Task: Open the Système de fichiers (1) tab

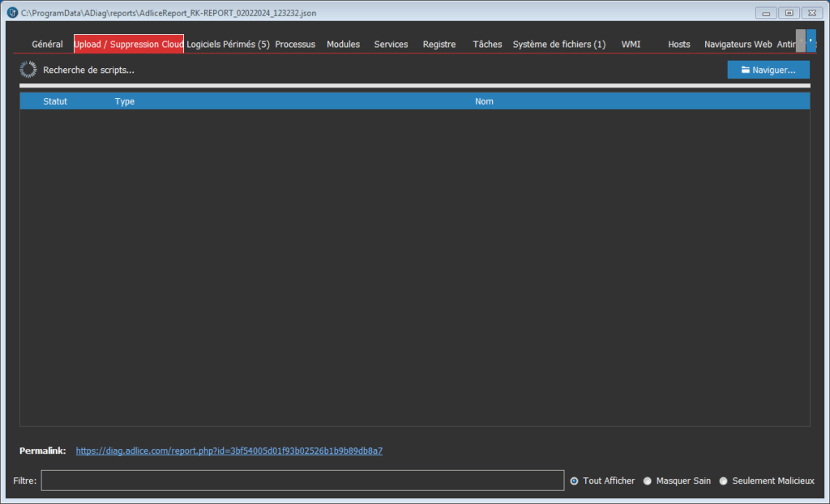Action: (558, 45)
